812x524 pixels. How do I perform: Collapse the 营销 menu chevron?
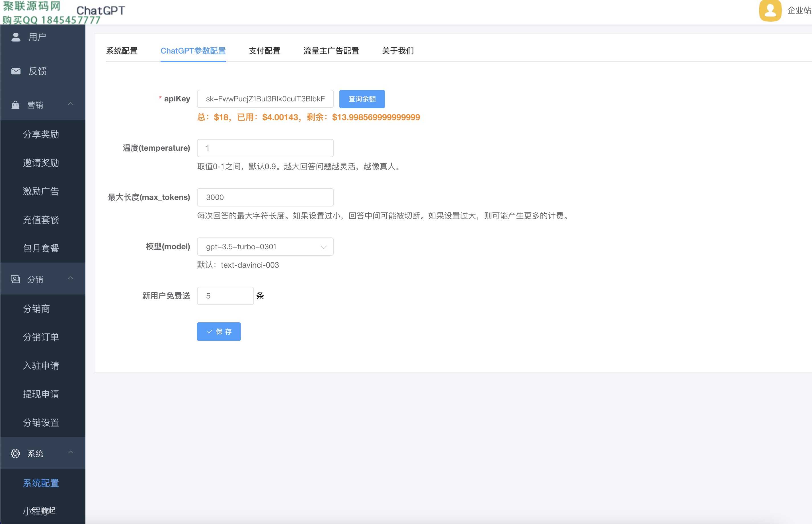point(71,104)
